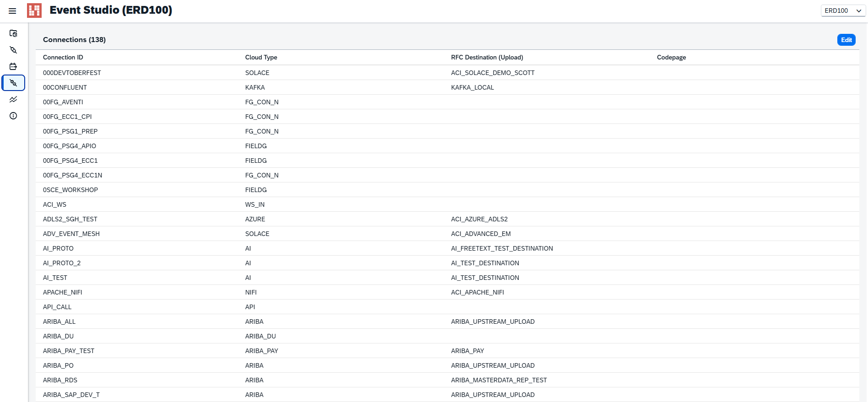Click the ARIBA_PAY cloud type cell
Image resolution: width=868 pixels, height=402 pixels.
point(262,351)
